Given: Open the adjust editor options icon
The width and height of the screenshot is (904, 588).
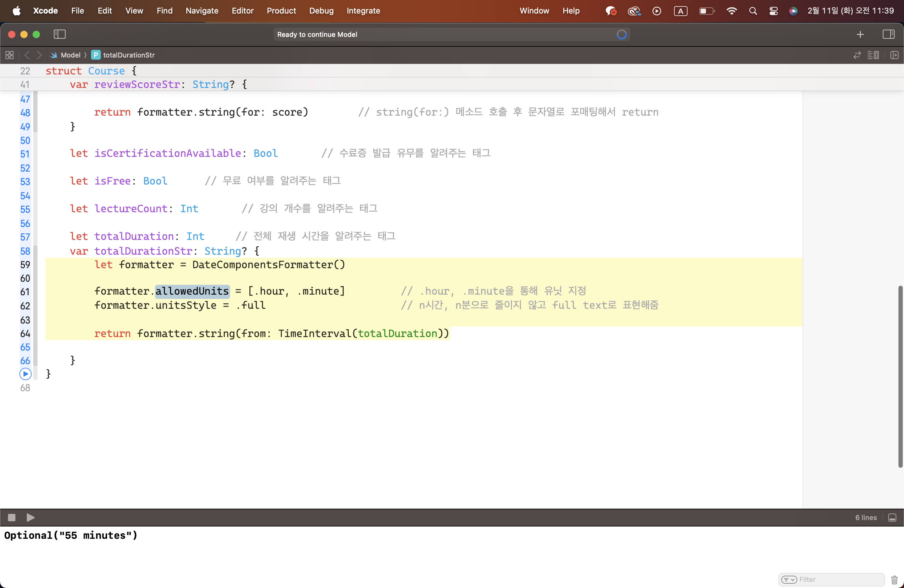Looking at the screenshot, I should pyautogui.click(x=873, y=55).
